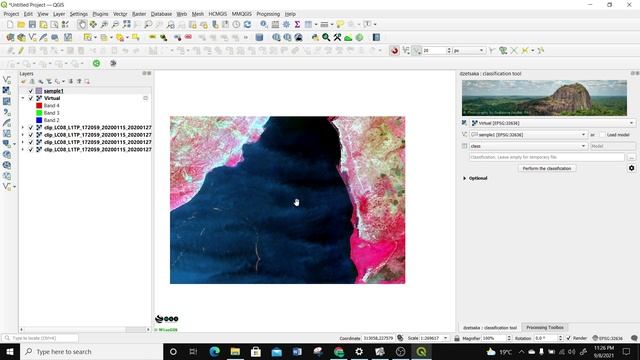Viewport: 640px width, 360px height.
Task: Open Windows Start menu
Action: (x=10, y=351)
